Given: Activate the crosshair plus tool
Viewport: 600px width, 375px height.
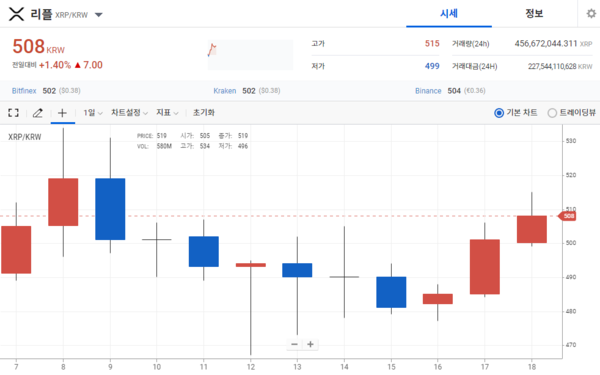Looking at the screenshot, I should pyautogui.click(x=62, y=113).
